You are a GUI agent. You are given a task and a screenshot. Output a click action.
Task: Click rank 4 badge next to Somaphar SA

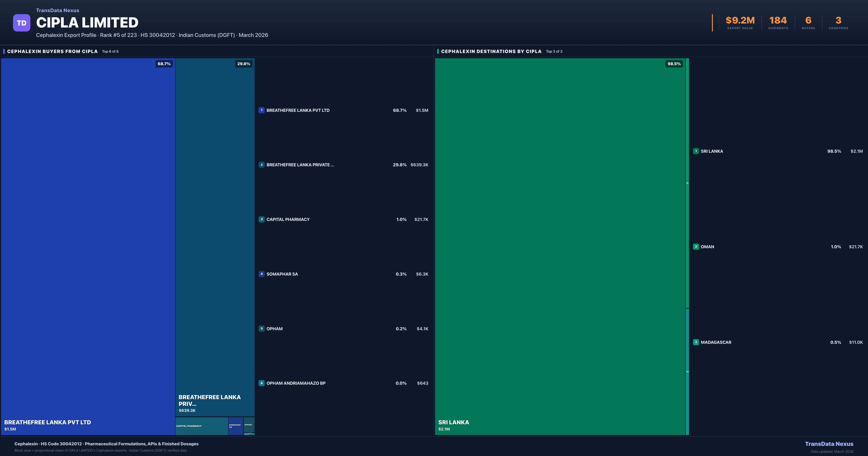(x=261, y=274)
